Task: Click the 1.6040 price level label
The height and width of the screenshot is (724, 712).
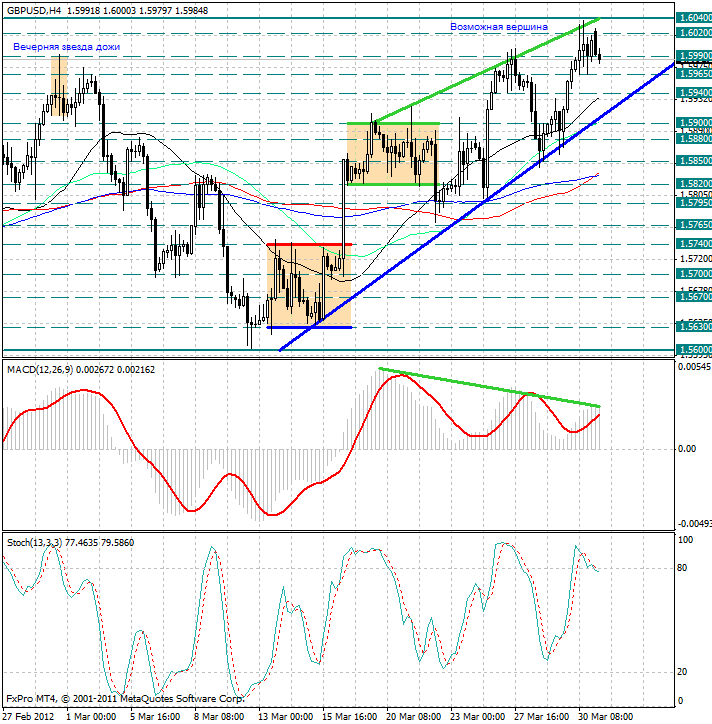Action: pyautogui.click(x=694, y=18)
